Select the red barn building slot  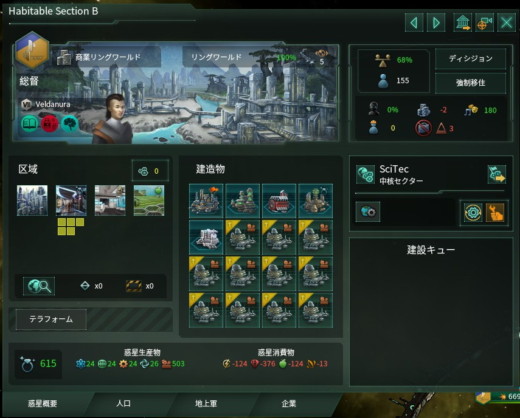279,201
